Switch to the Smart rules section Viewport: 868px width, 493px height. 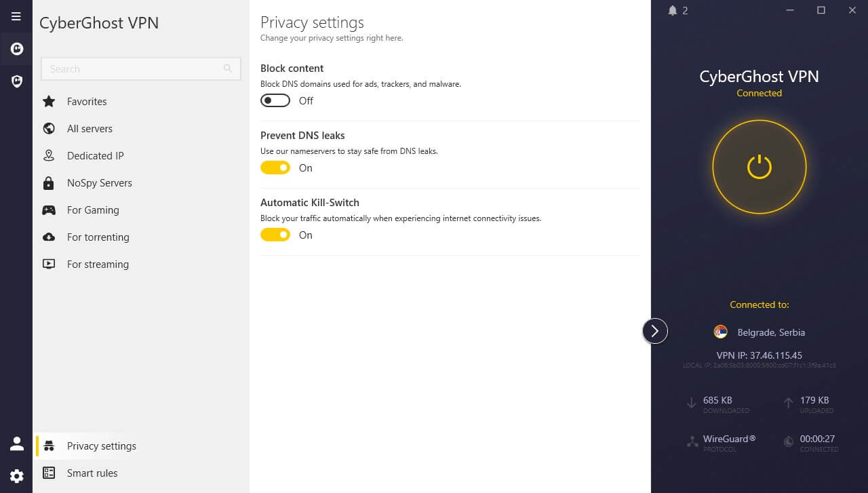[x=92, y=473]
